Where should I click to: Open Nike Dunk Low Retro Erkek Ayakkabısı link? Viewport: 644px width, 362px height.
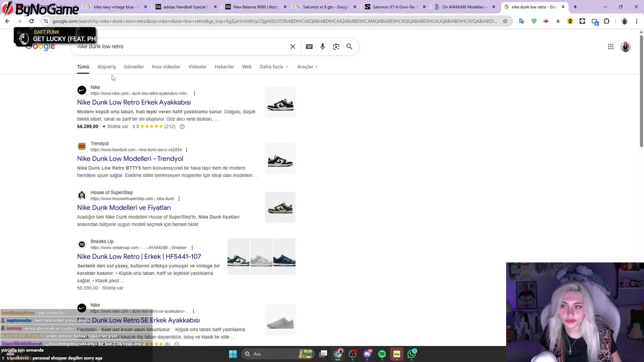point(134,103)
